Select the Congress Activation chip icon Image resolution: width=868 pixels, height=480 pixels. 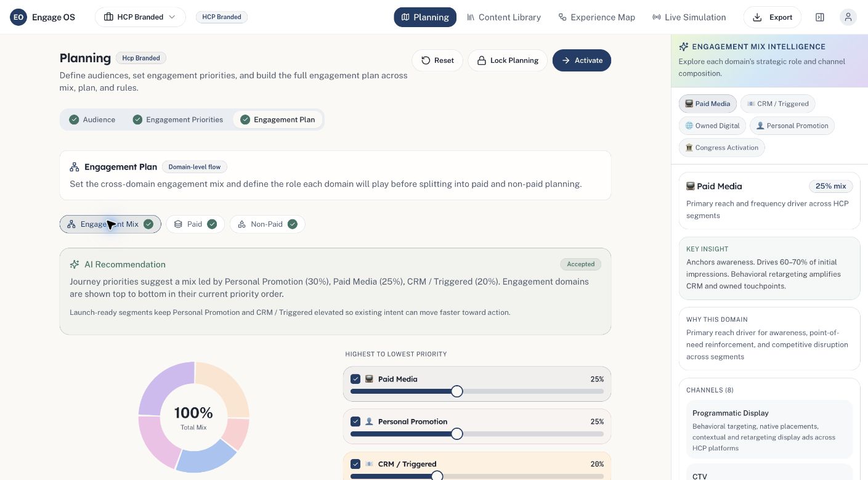(x=689, y=148)
